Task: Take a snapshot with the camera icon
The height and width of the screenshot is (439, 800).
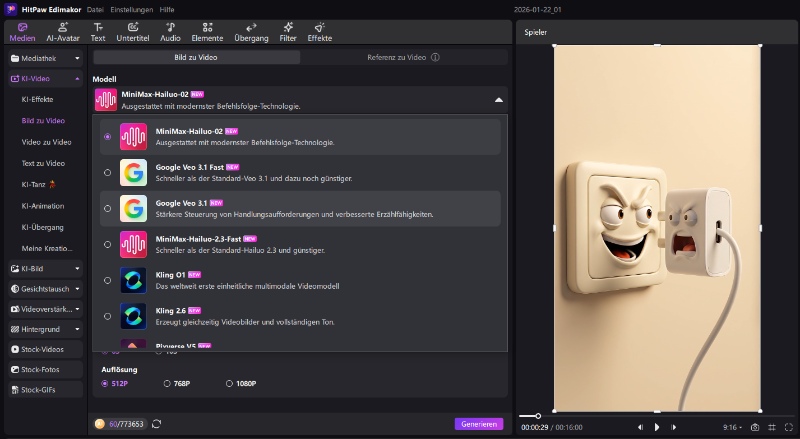Action: tap(755, 427)
